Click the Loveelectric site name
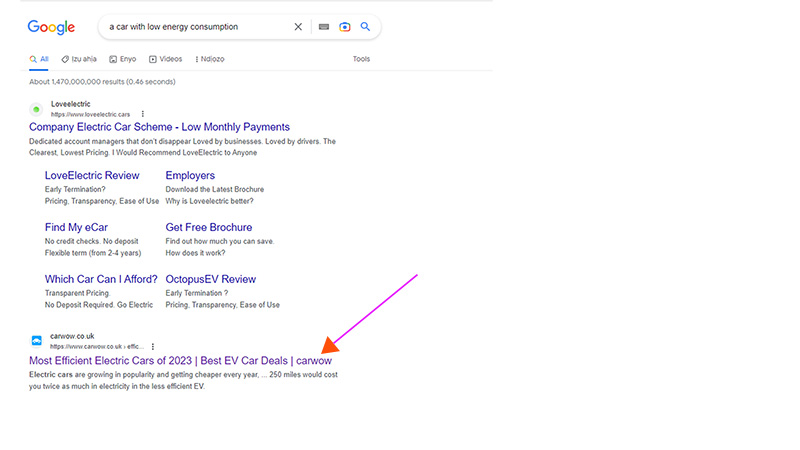This screenshot has width=800, height=450. point(70,104)
